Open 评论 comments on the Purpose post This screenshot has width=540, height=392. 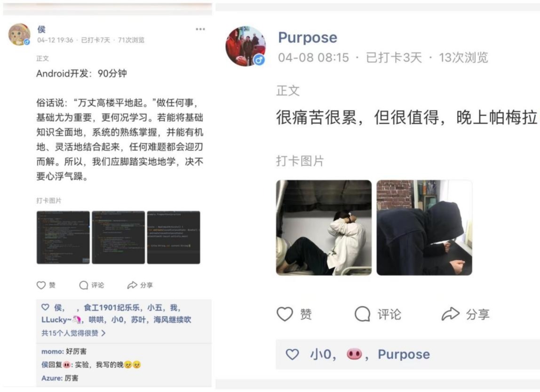(x=362, y=314)
